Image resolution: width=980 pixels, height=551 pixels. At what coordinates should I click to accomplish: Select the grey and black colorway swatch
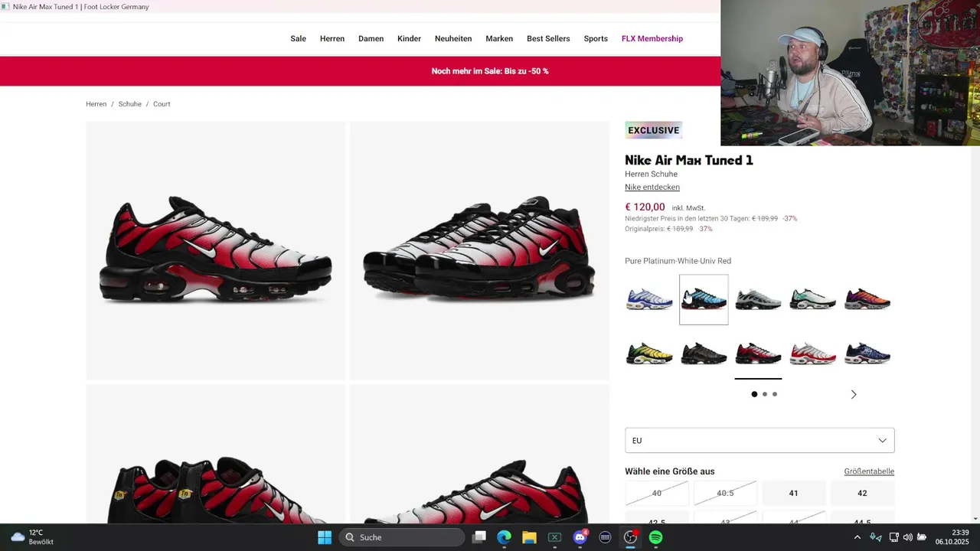coord(758,299)
